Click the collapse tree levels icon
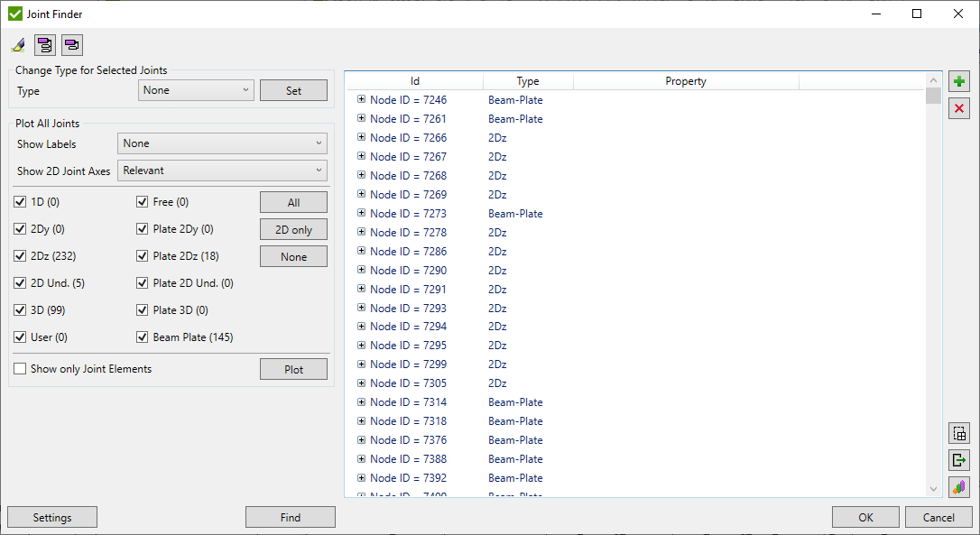The height and width of the screenshot is (535, 980). coord(72,45)
